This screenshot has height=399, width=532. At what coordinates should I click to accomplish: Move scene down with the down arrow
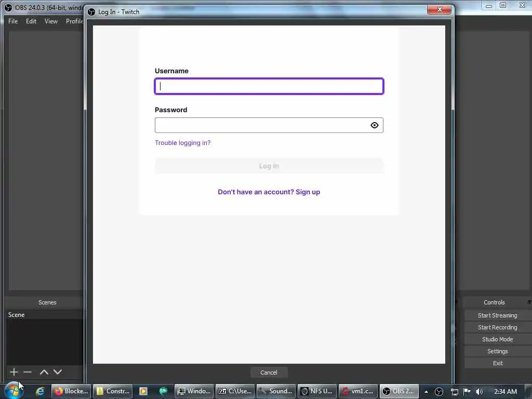(x=58, y=372)
